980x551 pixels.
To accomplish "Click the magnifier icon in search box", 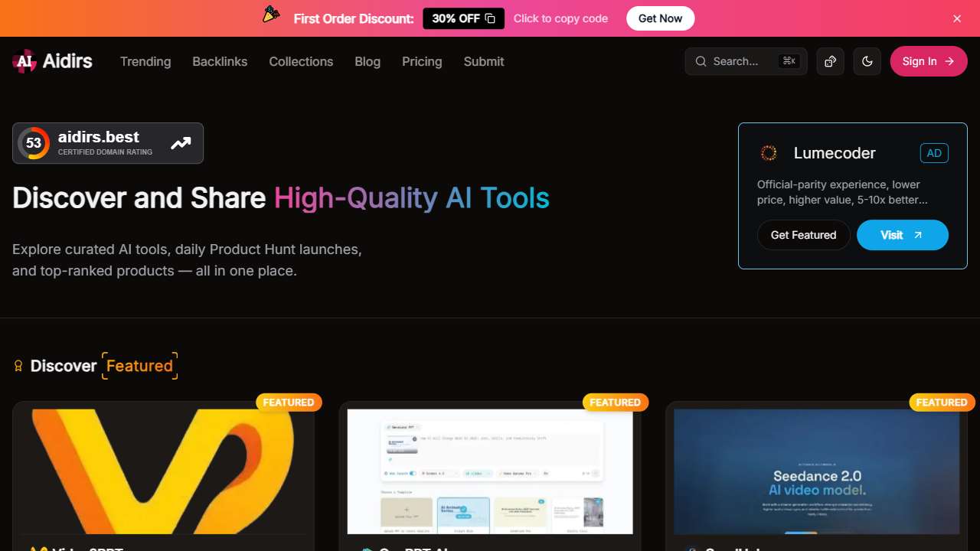I will tap(701, 61).
